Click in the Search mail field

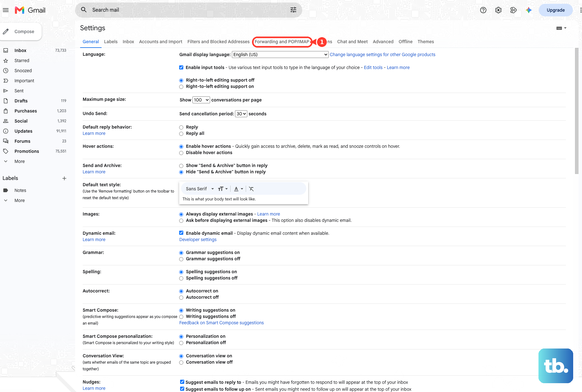189,10
